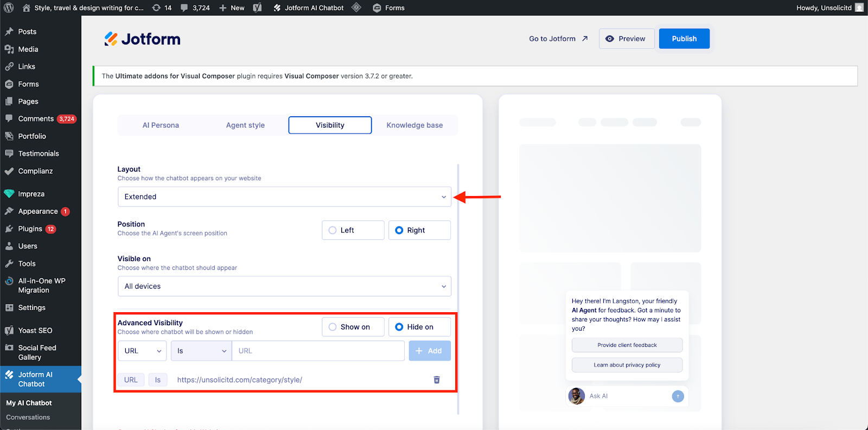Open comments bubble in admin bar
This screenshot has width=868, height=430.
pyautogui.click(x=195, y=8)
